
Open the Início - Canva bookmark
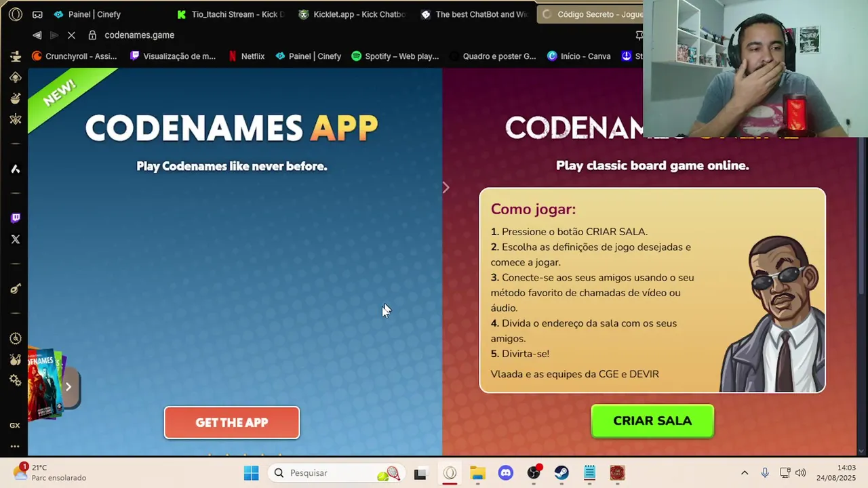coord(578,56)
